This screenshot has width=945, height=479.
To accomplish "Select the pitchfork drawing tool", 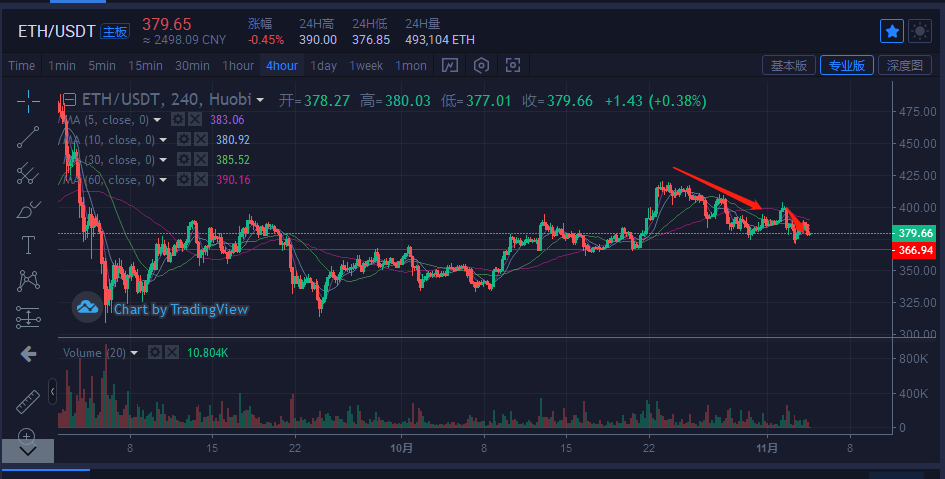I will [x=28, y=174].
